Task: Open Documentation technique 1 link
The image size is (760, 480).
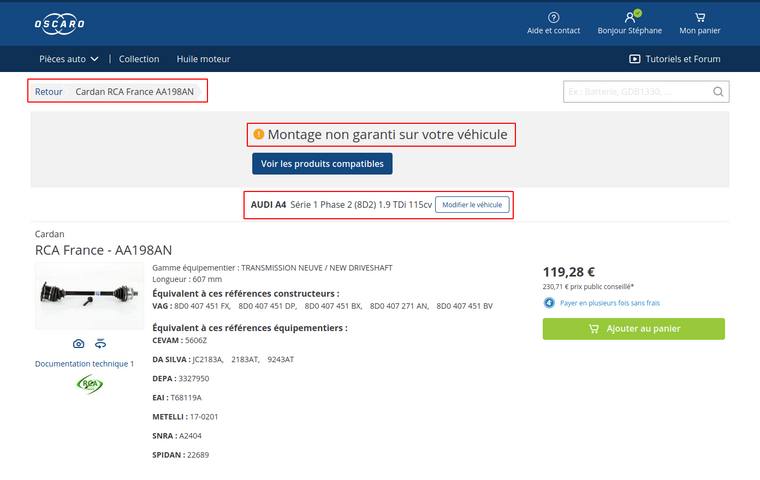Action: (84, 364)
